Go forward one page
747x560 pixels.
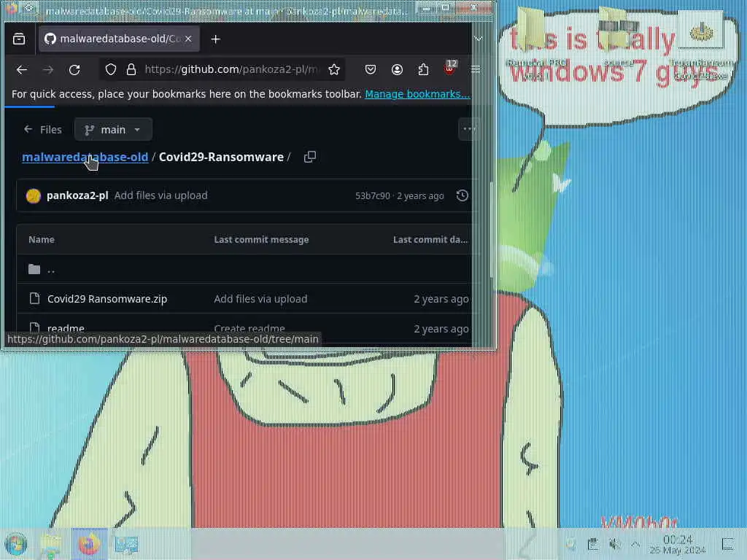pyautogui.click(x=48, y=70)
